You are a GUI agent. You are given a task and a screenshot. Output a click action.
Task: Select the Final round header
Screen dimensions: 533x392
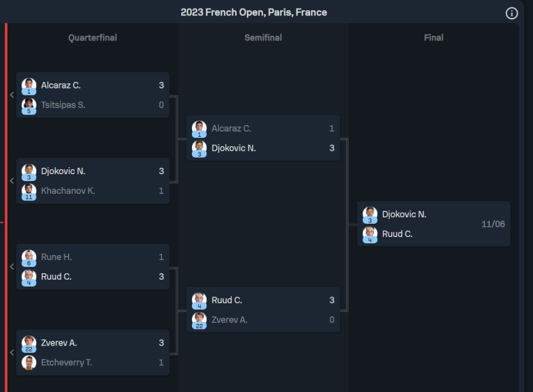click(434, 38)
